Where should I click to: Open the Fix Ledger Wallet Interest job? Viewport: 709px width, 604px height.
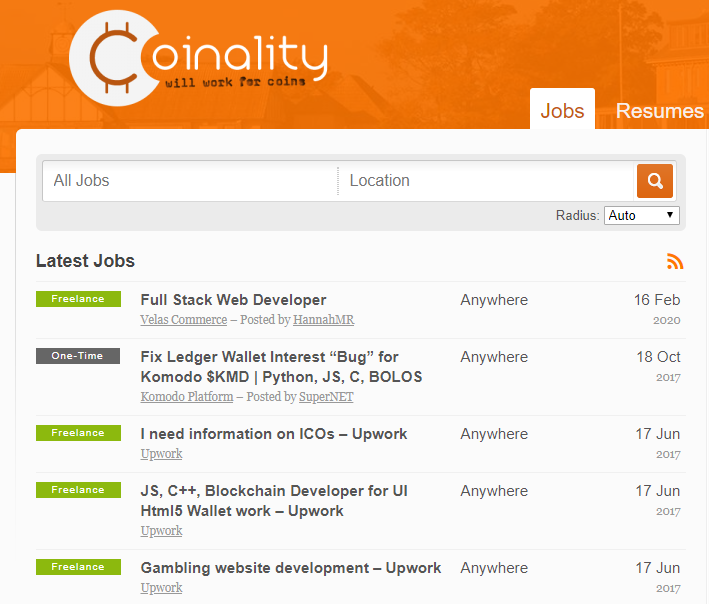coord(281,367)
